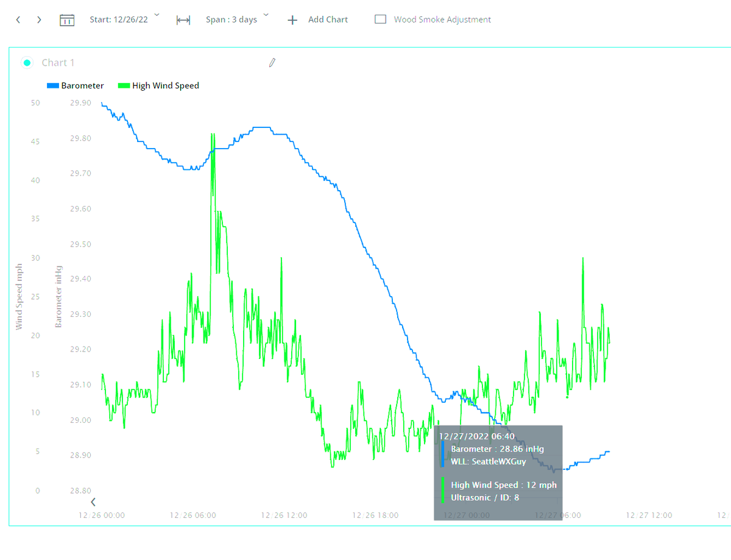Select the Chart 1 title text

58,63
